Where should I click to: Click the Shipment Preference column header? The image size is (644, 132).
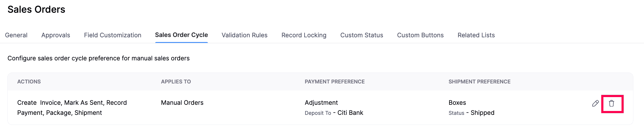pyautogui.click(x=479, y=82)
